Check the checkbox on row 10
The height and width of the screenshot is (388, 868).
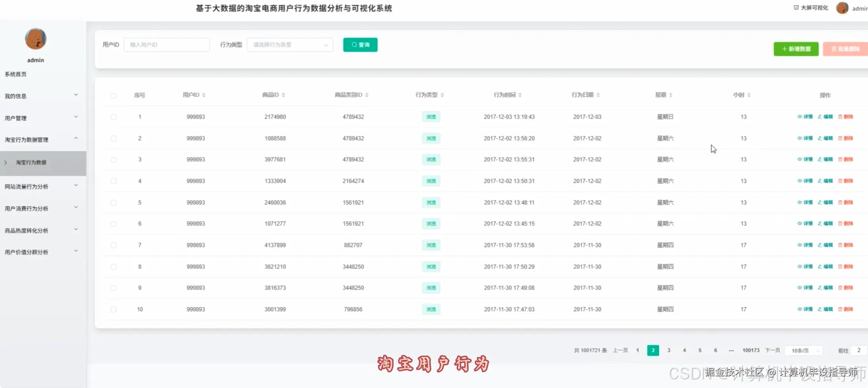(x=114, y=309)
